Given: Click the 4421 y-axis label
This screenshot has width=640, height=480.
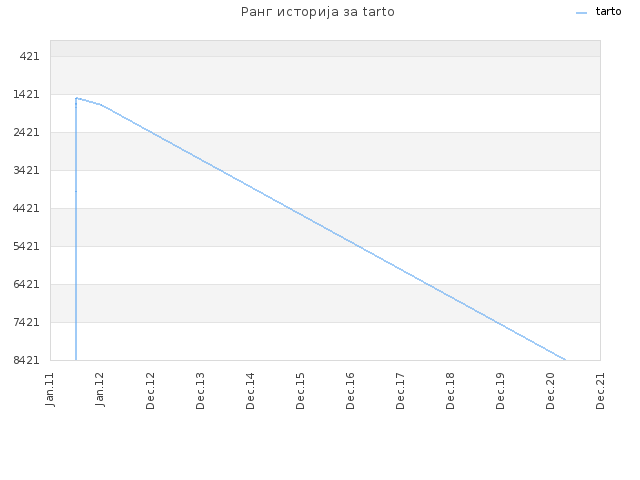Looking at the screenshot, I should (27, 208).
